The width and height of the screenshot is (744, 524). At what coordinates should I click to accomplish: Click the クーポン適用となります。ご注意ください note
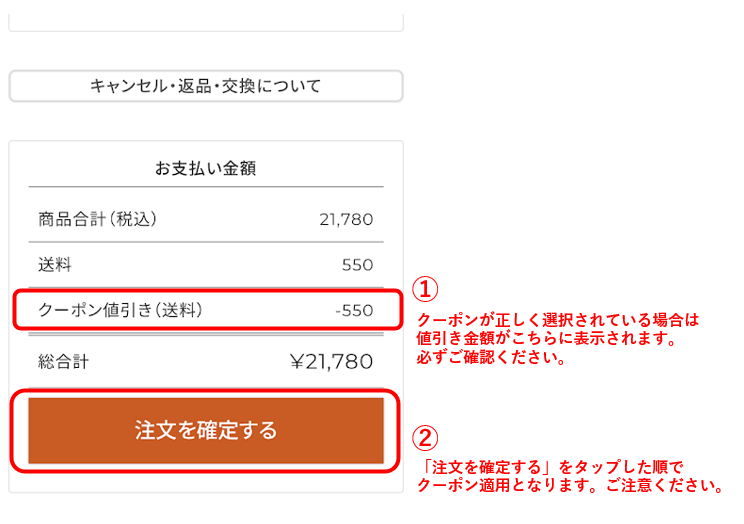tap(569, 486)
